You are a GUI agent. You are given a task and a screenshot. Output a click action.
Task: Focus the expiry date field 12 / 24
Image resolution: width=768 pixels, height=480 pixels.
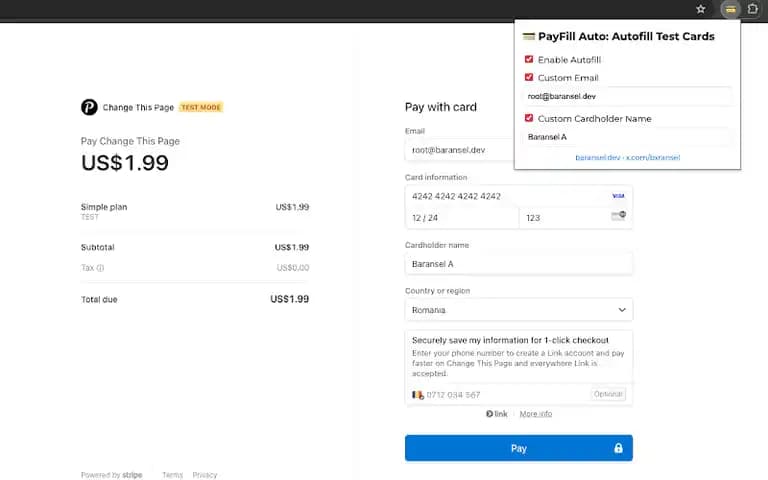tap(462, 218)
